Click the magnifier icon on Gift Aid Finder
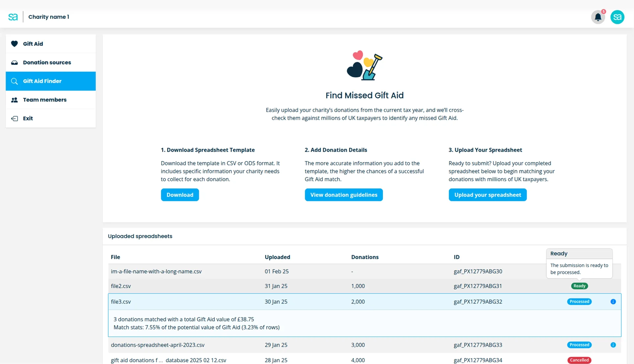 (14, 81)
